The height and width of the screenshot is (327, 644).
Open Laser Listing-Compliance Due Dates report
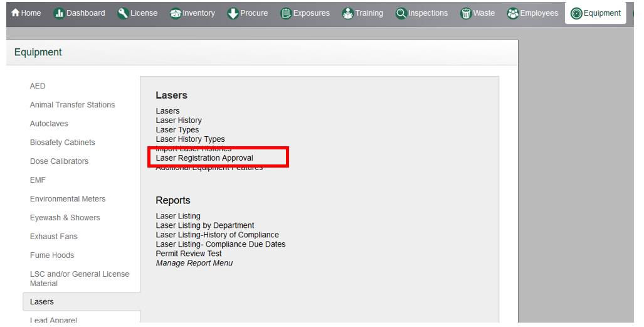click(x=220, y=244)
